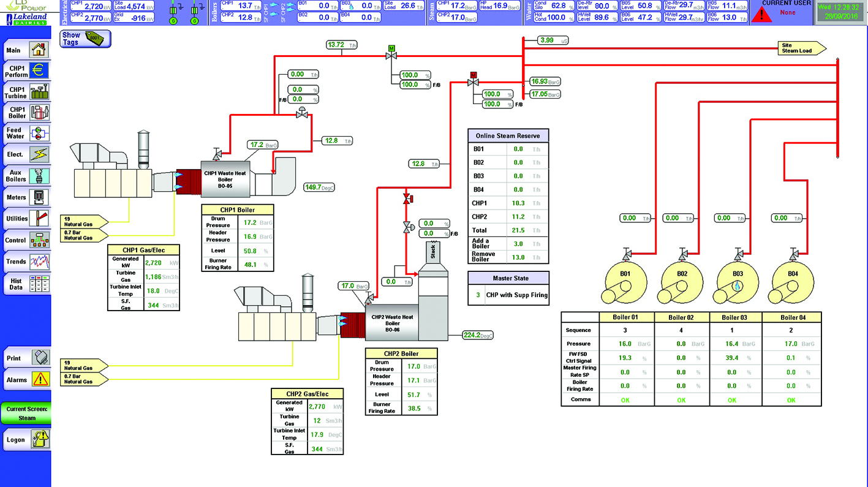The image size is (868, 487).
Task: Click Add a Boiler 3.0 value
Action: click(518, 244)
